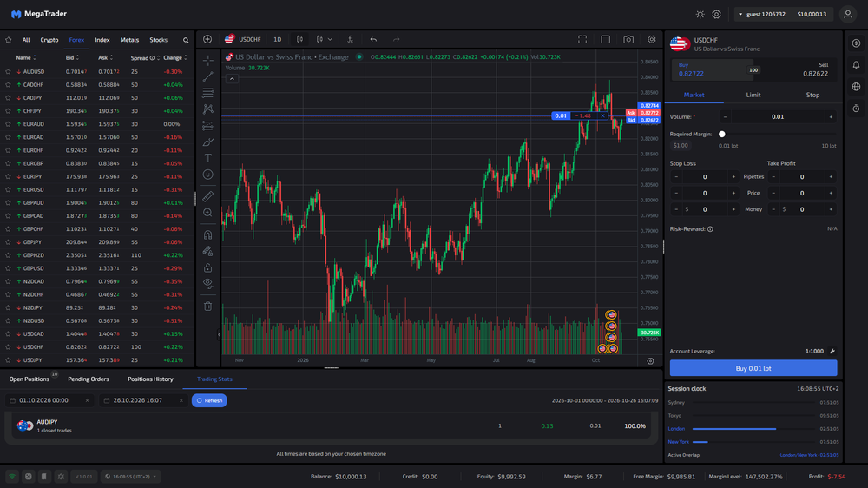Viewport: 868px width, 488px height.
Task: Open chart settings gear icon
Action: click(652, 39)
